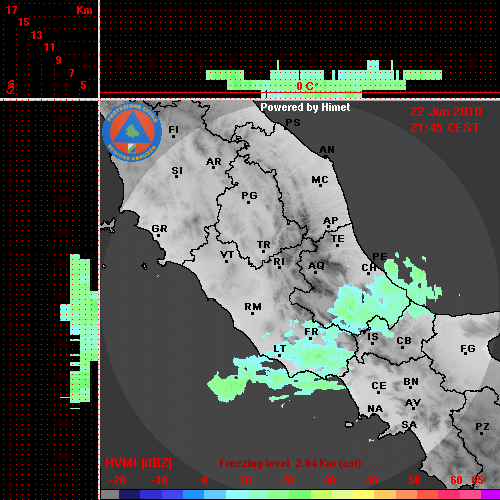Viewport: 500px width, 500px height.
Task: Click the '40' dBZ scale value
Action: pos(372,480)
